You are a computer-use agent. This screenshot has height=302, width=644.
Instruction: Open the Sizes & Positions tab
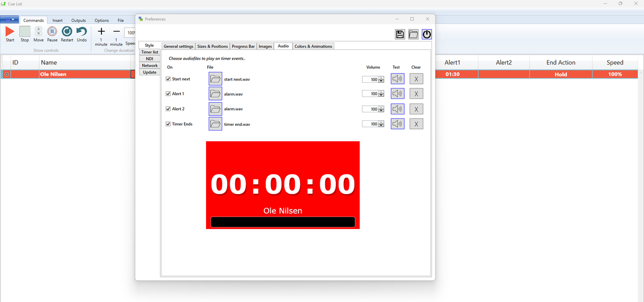click(x=213, y=46)
